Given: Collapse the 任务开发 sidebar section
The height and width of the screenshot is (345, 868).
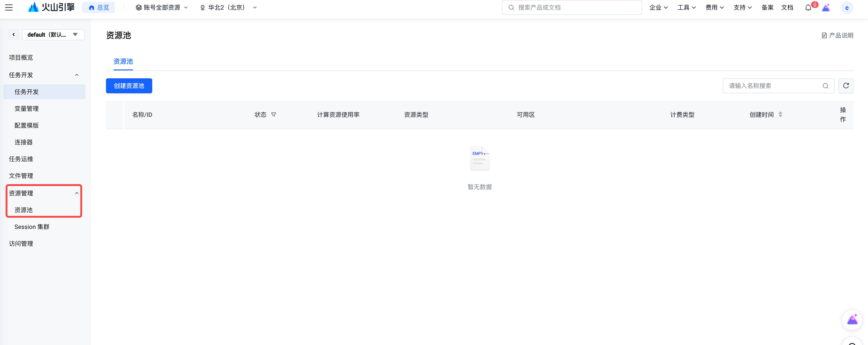Looking at the screenshot, I should point(77,75).
